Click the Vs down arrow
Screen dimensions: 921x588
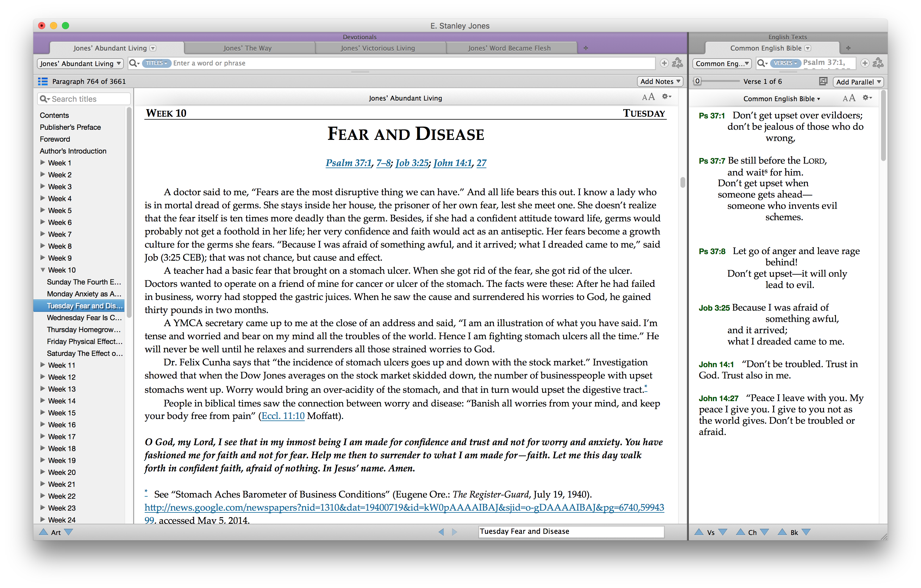(x=722, y=532)
